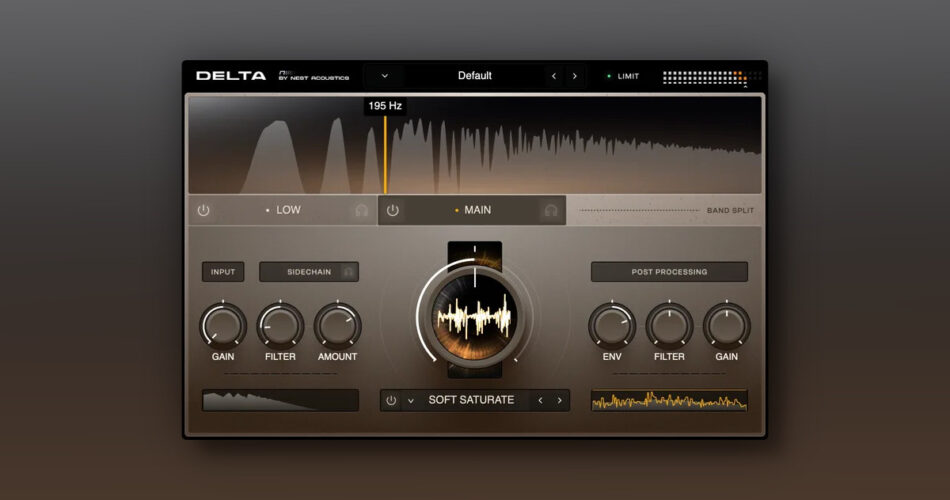This screenshot has height=500, width=950.
Task: Solo the MAIN band with headphones icon
Action: [x=550, y=210]
